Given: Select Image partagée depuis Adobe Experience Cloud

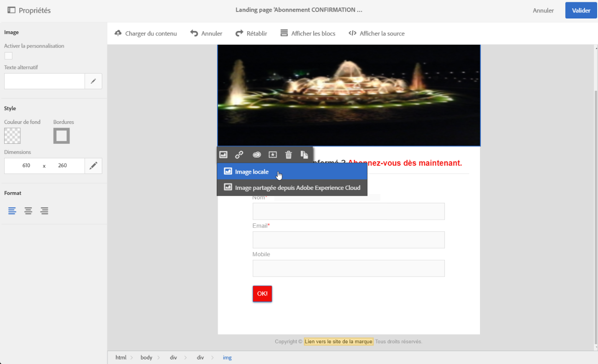Looking at the screenshot, I should click(292, 188).
